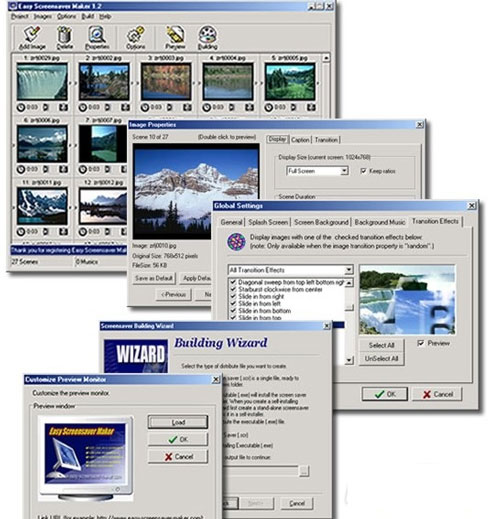Click the browse button beside the output file field
The height and width of the screenshot is (519, 500).
pyautogui.click(x=304, y=471)
